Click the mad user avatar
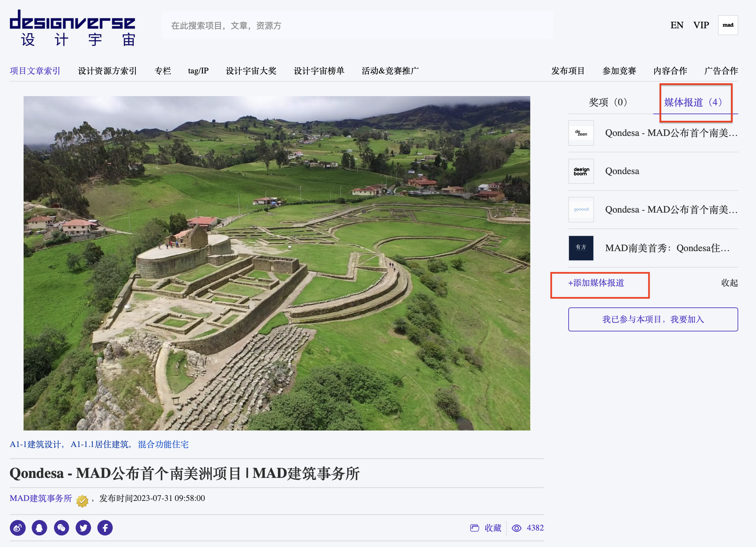 click(728, 25)
